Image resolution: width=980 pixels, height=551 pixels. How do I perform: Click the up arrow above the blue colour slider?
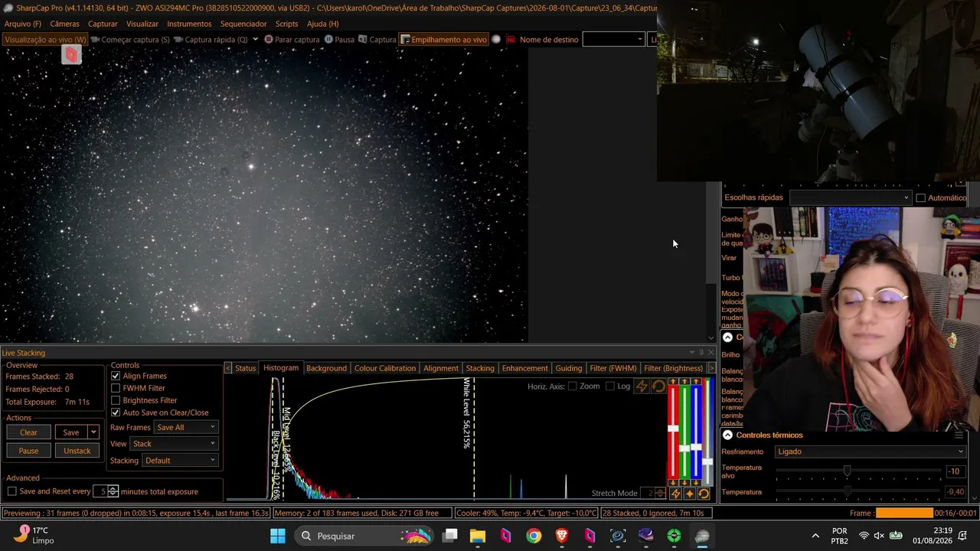(x=696, y=382)
